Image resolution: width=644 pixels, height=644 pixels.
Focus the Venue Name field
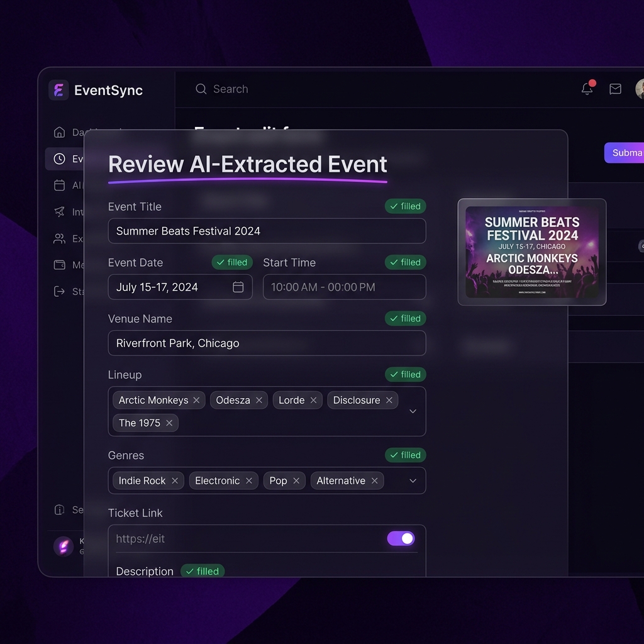[267, 343]
